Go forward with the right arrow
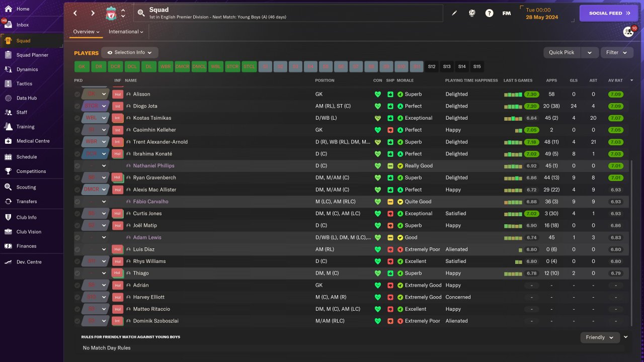Viewport: 644px width, 362px height. click(93, 13)
